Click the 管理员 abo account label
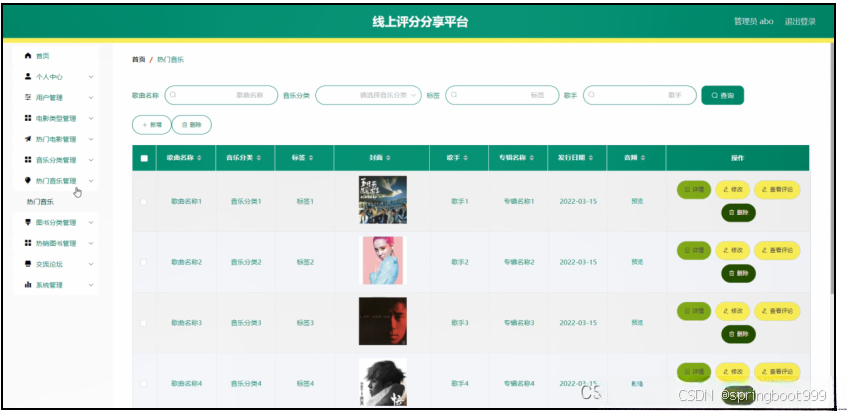This screenshot has height=411, width=847. (x=754, y=22)
